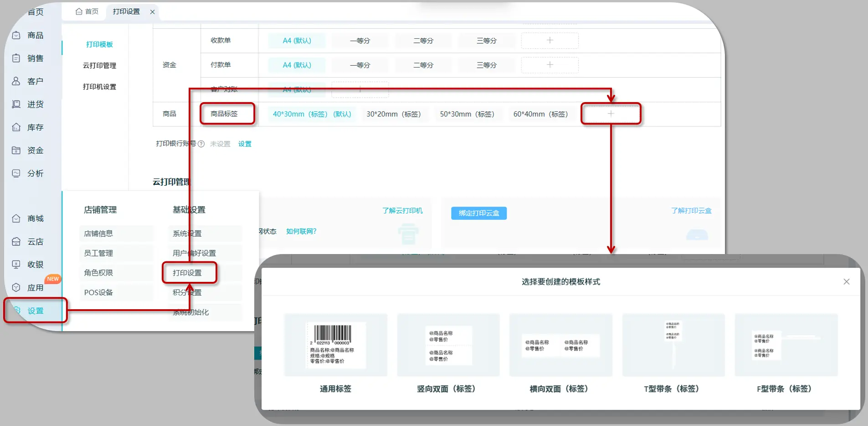Select the 50*30mm (标签) template
The width and height of the screenshot is (868, 426).
467,114
